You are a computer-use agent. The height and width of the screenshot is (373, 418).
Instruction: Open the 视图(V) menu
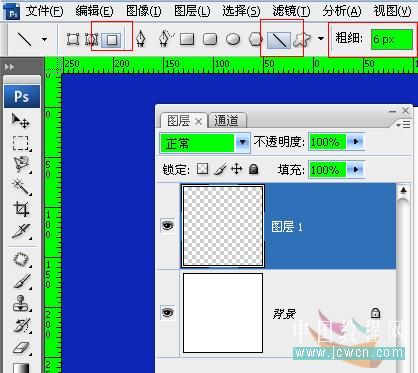point(392,11)
